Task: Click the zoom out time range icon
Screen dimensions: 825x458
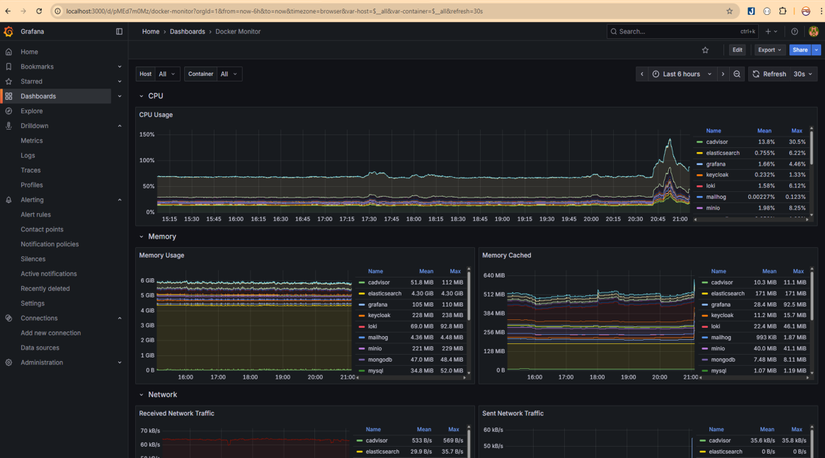Action: (x=737, y=74)
